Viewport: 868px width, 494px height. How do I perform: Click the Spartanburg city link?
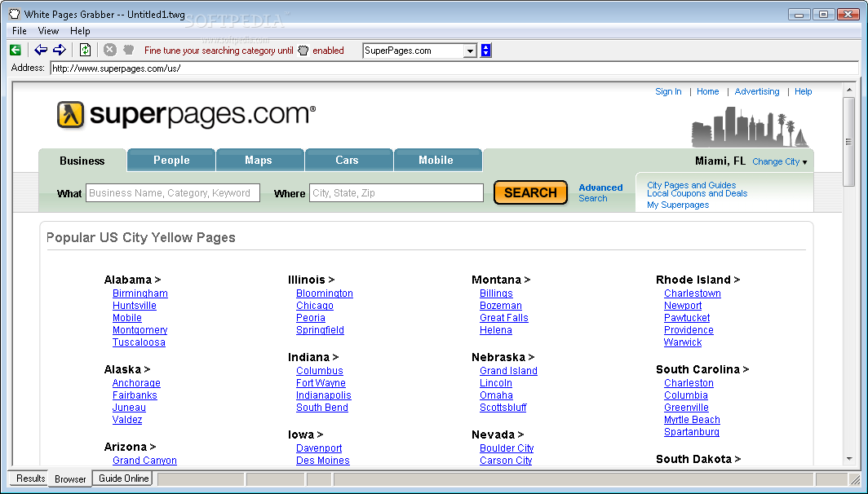pyautogui.click(x=692, y=431)
